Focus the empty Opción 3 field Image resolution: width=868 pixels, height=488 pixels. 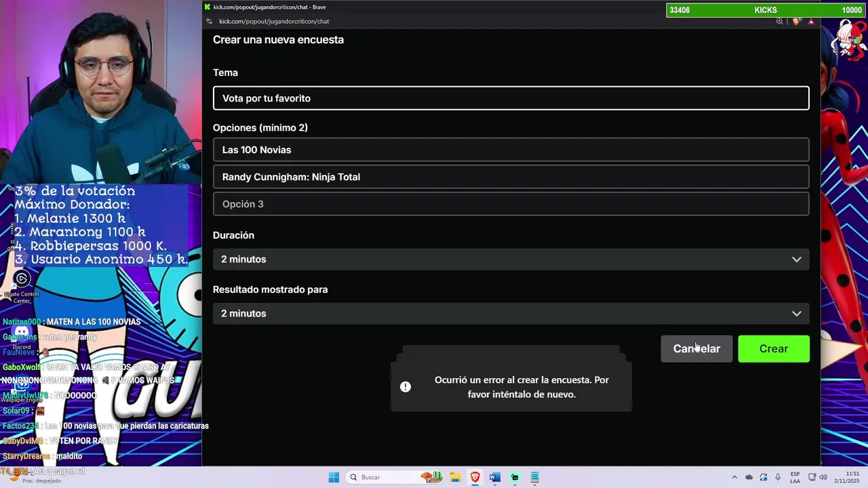[511, 204]
